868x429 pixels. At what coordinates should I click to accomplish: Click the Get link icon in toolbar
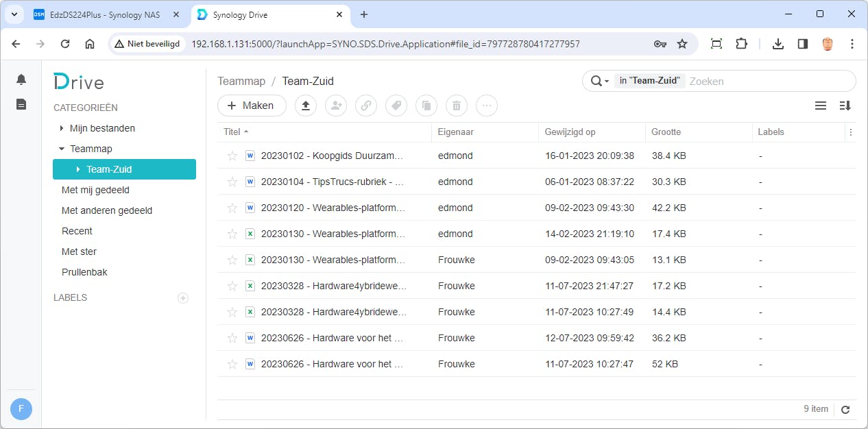point(366,106)
